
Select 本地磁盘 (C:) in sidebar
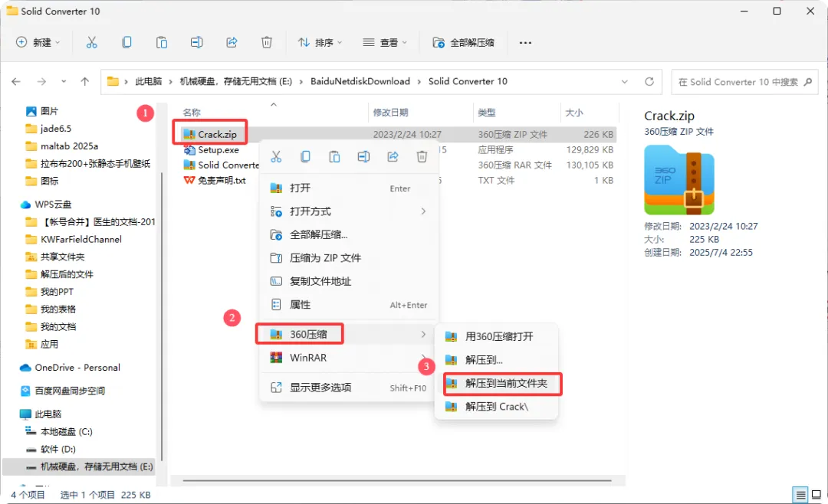[59, 432]
